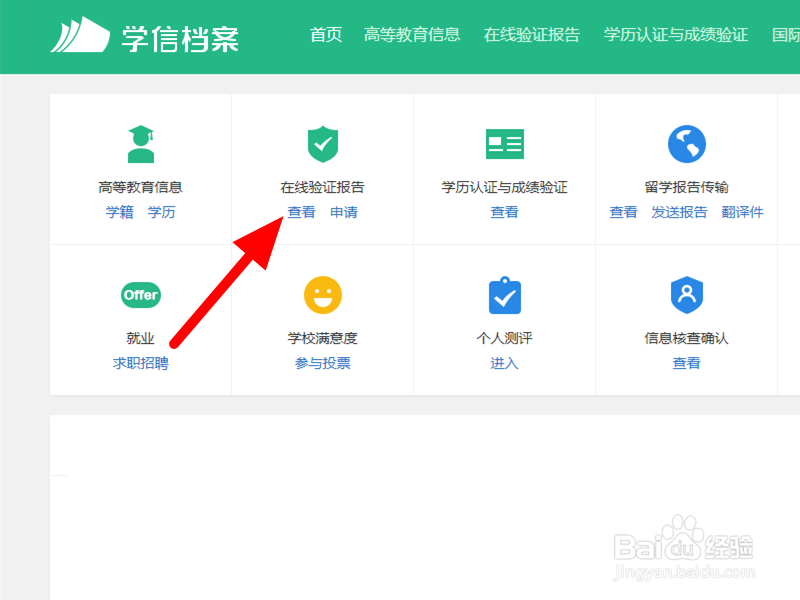Open the 首页 menu item
This screenshot has height=600, width=800.
point(325,34)
